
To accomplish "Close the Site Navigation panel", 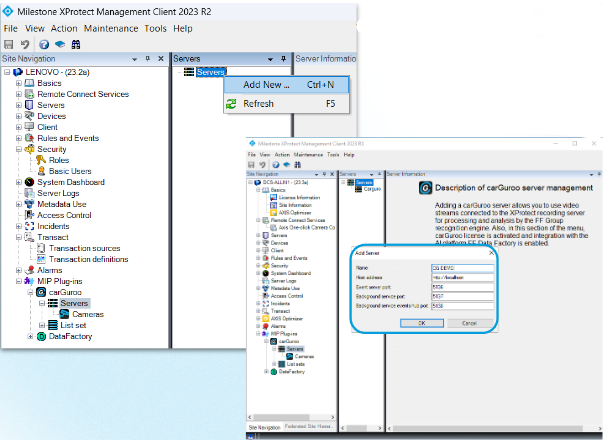I will click(161, 58).
